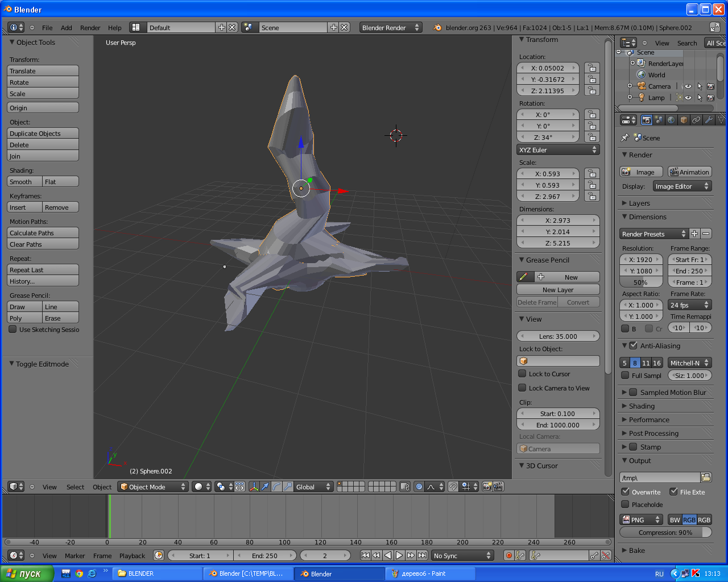Viewport: 728px width, 582px height.
Task: Open the Modifiers wrench tab
Action: tap(709, 120)
